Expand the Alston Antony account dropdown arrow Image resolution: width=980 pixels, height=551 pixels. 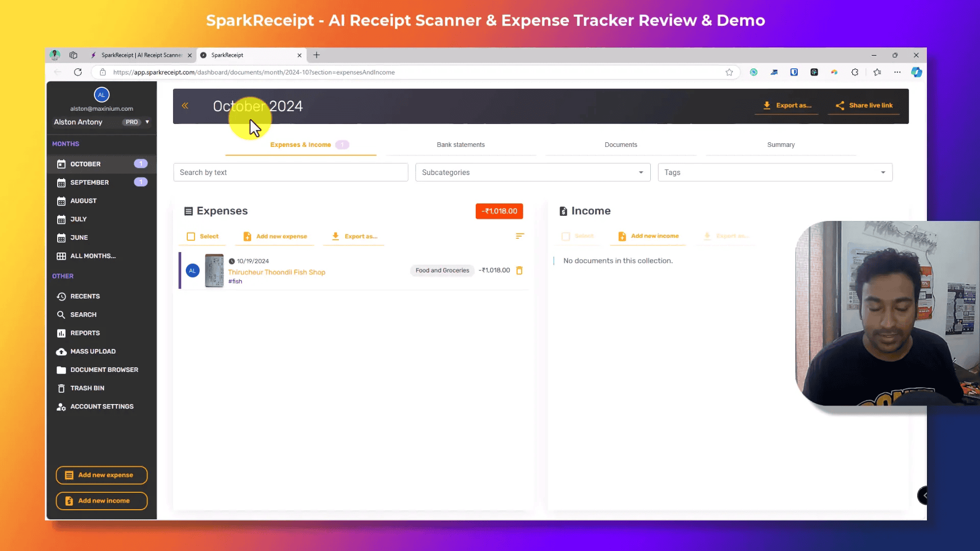pos(147,122)
